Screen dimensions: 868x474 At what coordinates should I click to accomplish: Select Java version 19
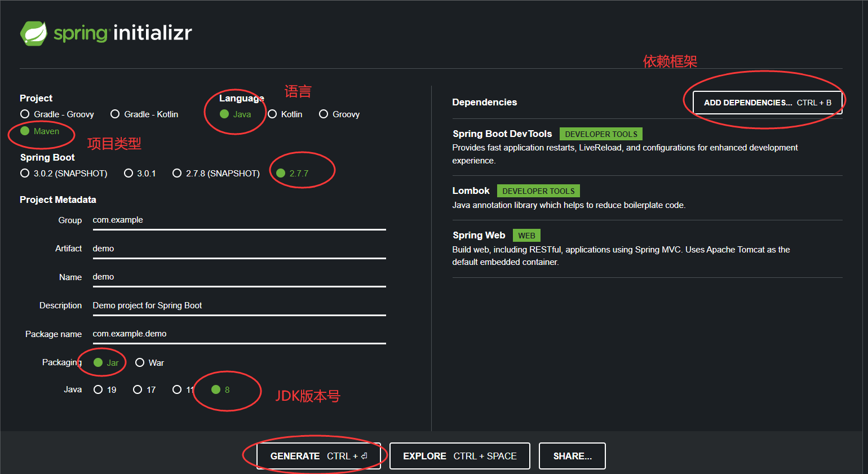pos(105,390)
